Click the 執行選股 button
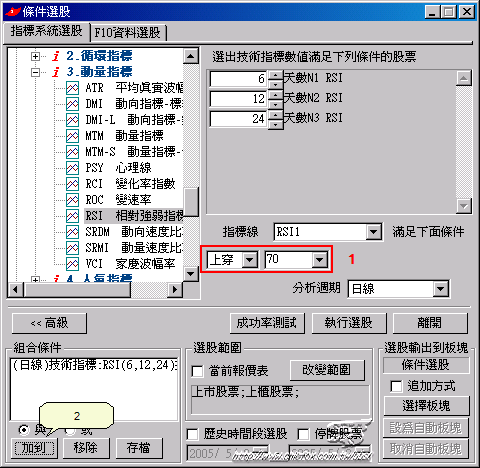This screenshot has height=468, width=480. pyautogui.click(x=349, y=323)
